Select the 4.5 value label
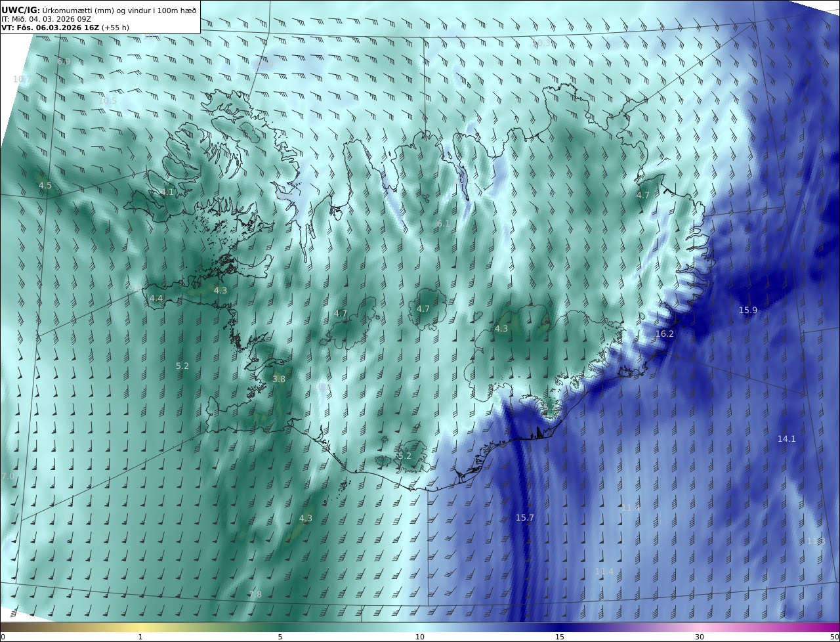840x642 pixels. tap(45, 186)
